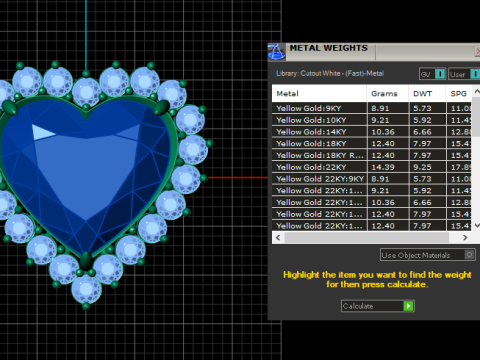Viewport: 480px width, 360px height.
Task: Click the Library: Cutout White label
Action: (330, 73)
